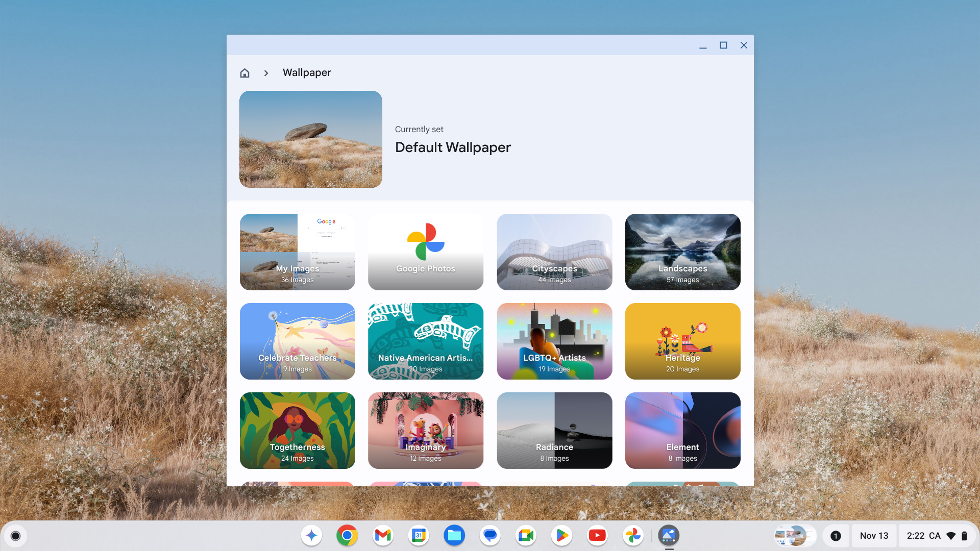Viewport: 980px width, 551px height.
Task: Click the Wi-Fi status icon
Action: pos(951,536)
